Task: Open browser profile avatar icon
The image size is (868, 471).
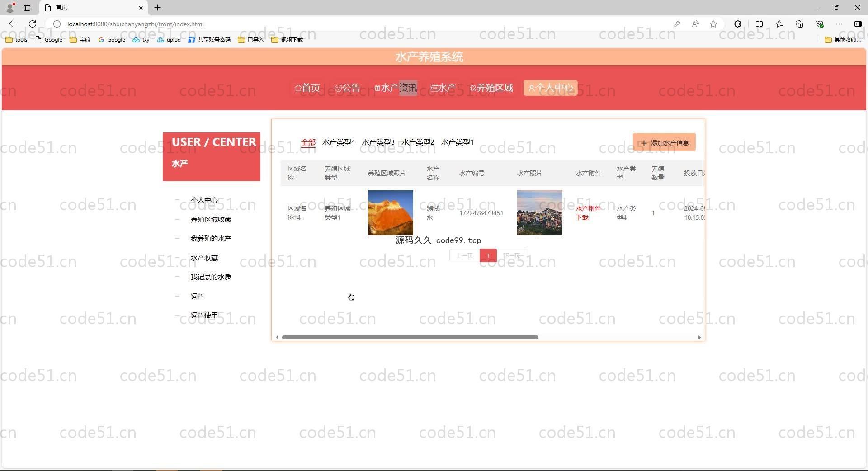Action: pos(10,7)
